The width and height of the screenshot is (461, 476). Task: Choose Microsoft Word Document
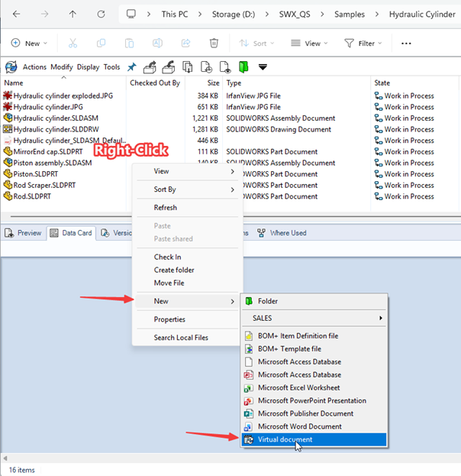pyautogui.click(x=314, y=426)
